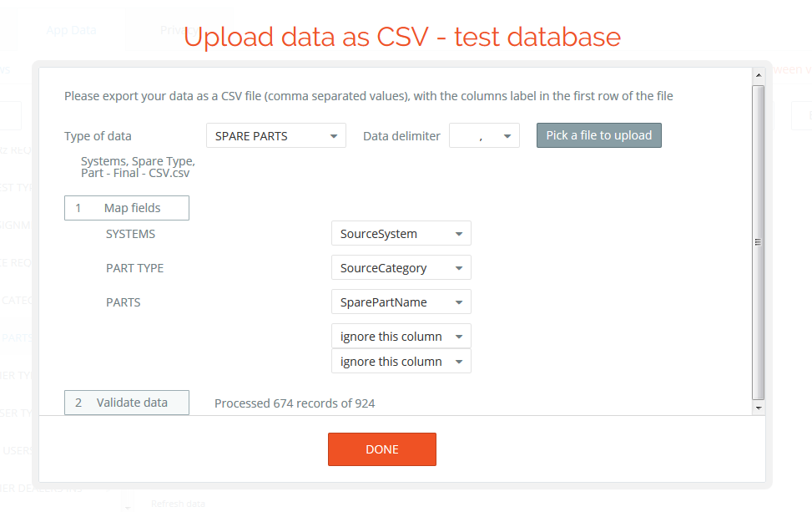Select the Validate data step
Screen dimensions: 812x512
[127, 403]
